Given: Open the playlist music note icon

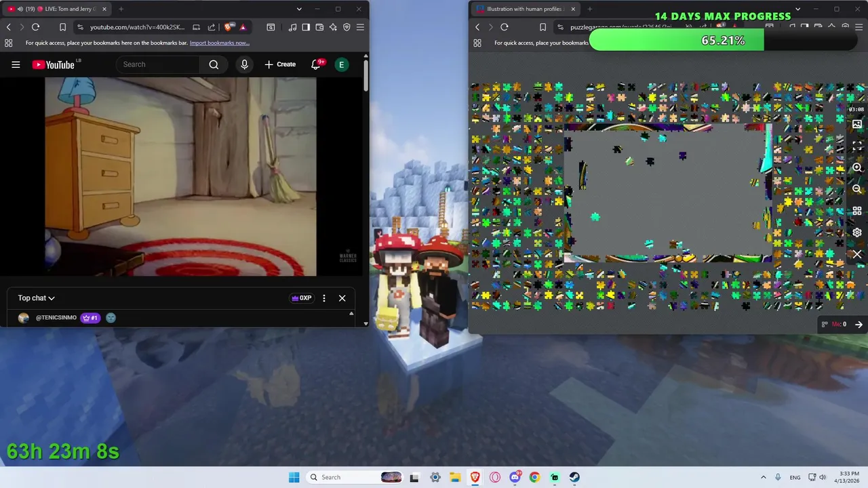Looking at the screenshot, I should pos(292,27).
